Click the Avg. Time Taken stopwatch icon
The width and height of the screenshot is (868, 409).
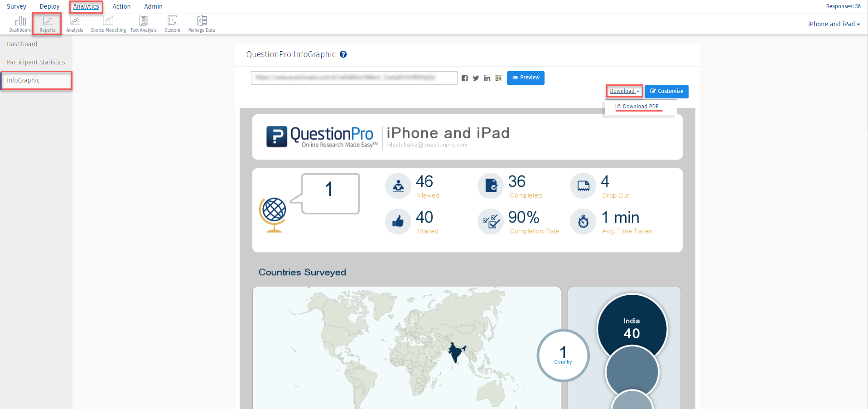coord(583,222)
